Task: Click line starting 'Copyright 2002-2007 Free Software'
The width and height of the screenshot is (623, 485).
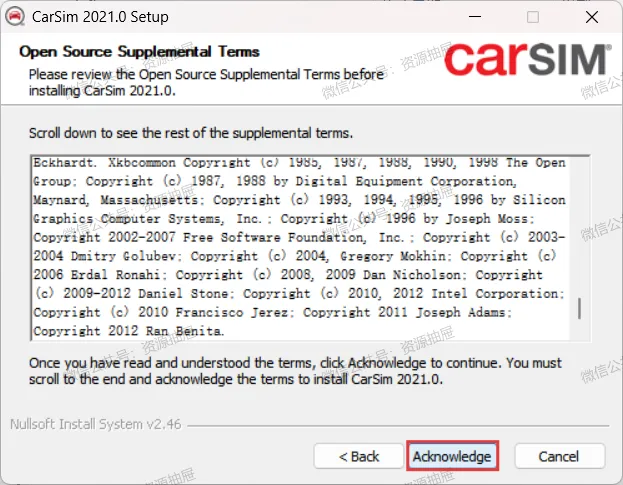Action: click(299, 237)
